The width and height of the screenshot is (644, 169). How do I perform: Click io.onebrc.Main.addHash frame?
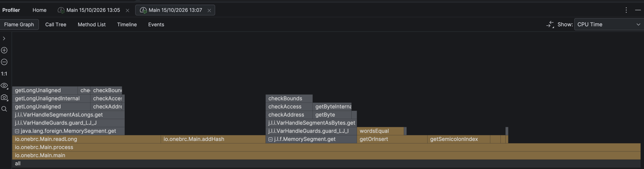click(x=213, y=139)
